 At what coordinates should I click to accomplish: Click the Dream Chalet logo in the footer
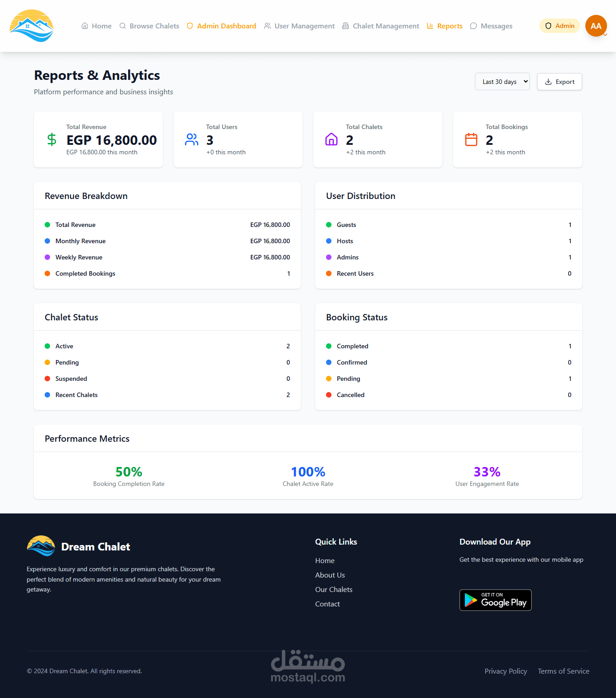coord(41,546)
